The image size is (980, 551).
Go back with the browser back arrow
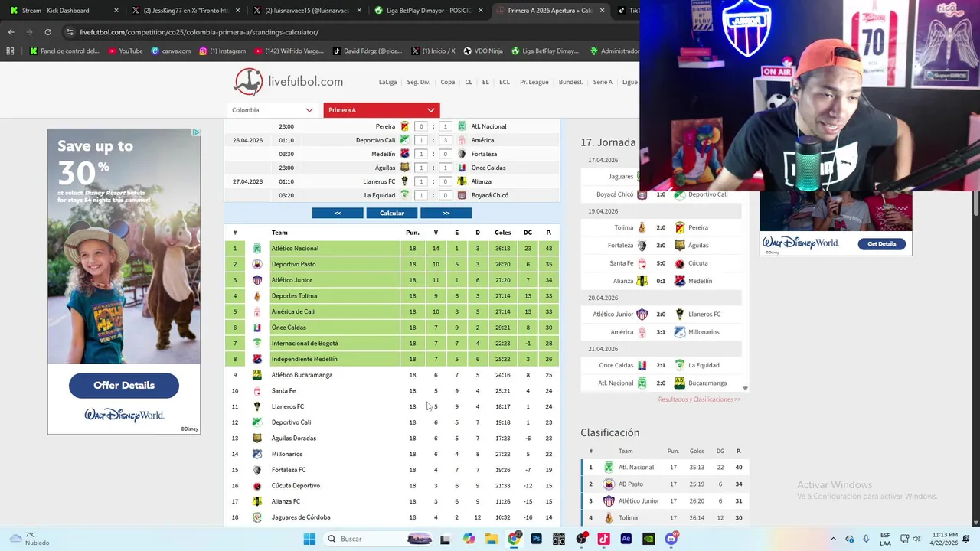(11, 32)
